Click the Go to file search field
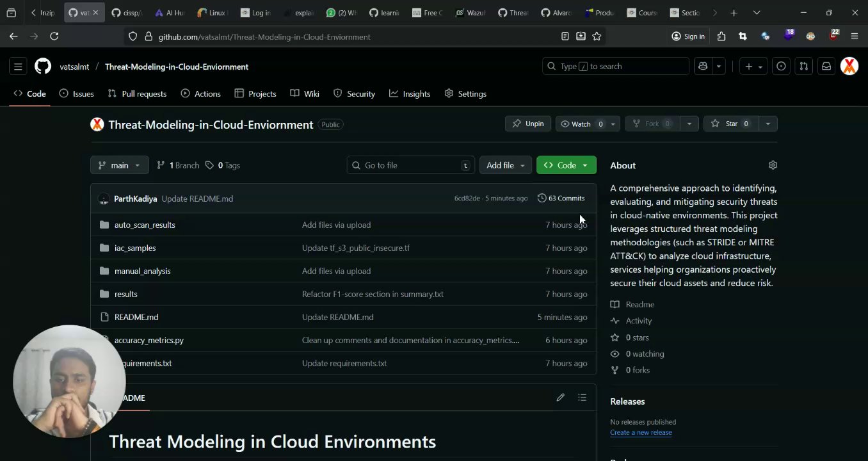The width and height of the screenshot is (868, 461). tap(410, 165)
